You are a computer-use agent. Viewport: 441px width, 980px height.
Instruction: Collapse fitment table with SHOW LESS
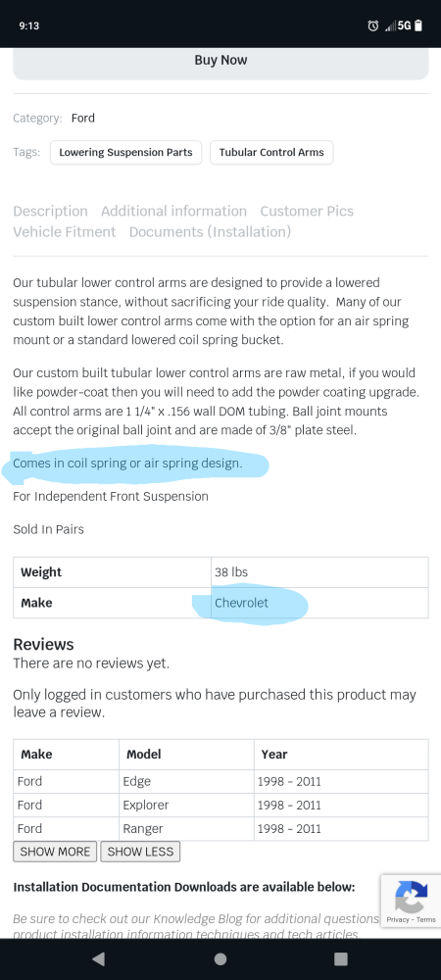pyautogui.click(x=140, y=852)
